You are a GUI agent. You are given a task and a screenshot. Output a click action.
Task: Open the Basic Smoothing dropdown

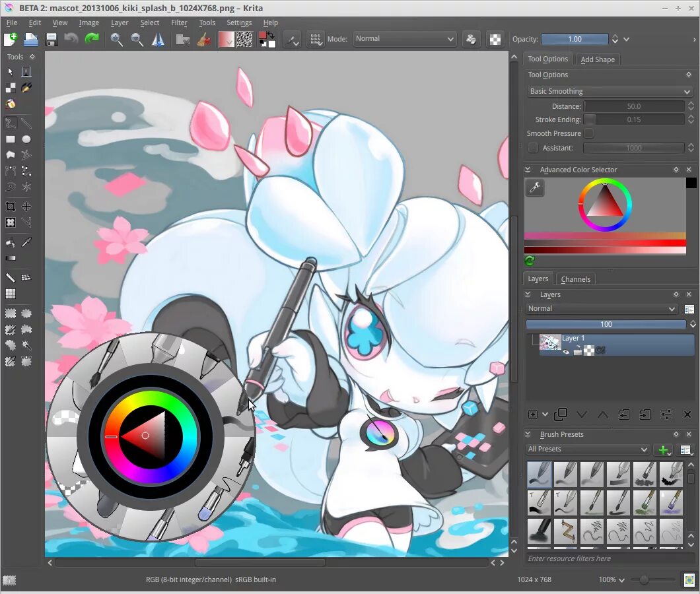(609, 91)
